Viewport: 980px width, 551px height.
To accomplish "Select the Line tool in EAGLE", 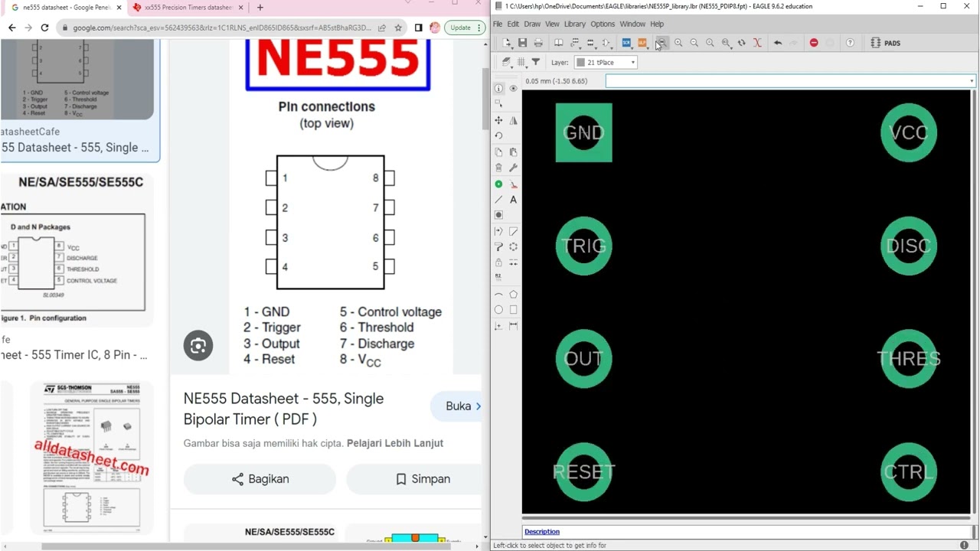I will 498,200.
